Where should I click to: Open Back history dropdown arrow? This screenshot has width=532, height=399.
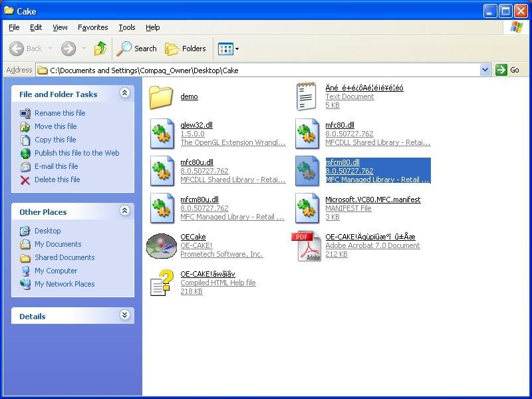pyautogui.click(x=51, y=49)
